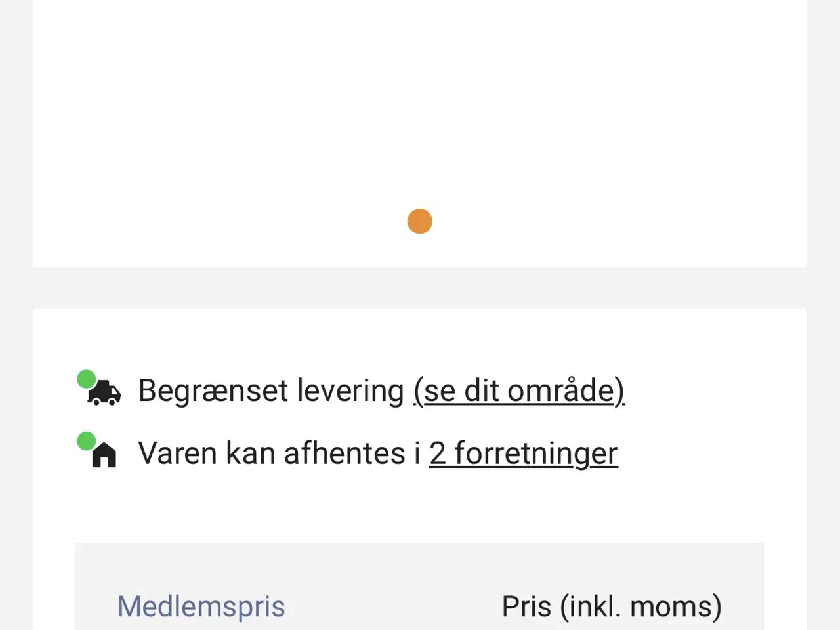The height and width of the screenshot is (630, 840).
Task: Select the "Pris (inkl. moms)" label
Action: 612,606
